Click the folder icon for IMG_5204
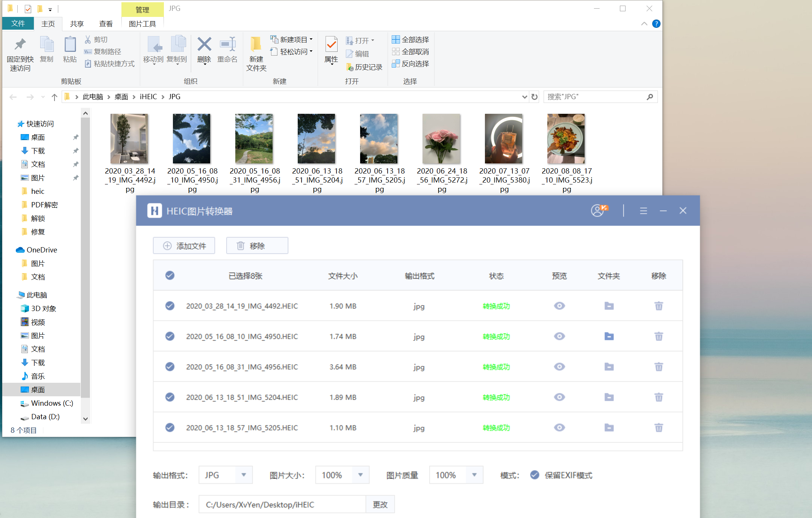Screen dimensions: 812x518 pos(608,397)
